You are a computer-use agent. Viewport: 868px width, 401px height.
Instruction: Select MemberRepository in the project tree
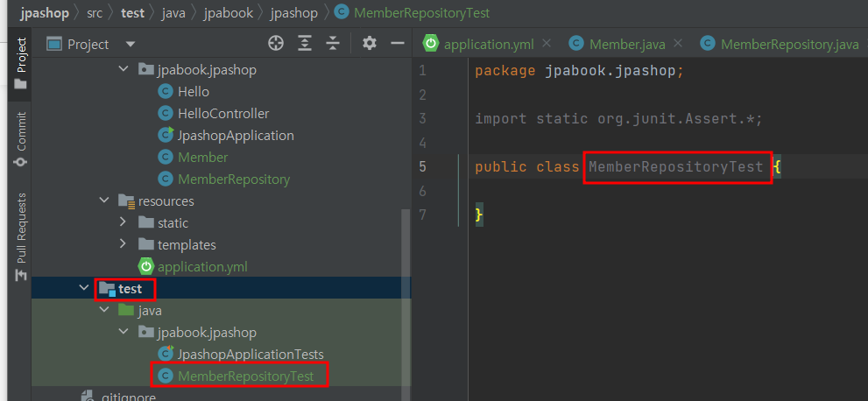[234, 179]
